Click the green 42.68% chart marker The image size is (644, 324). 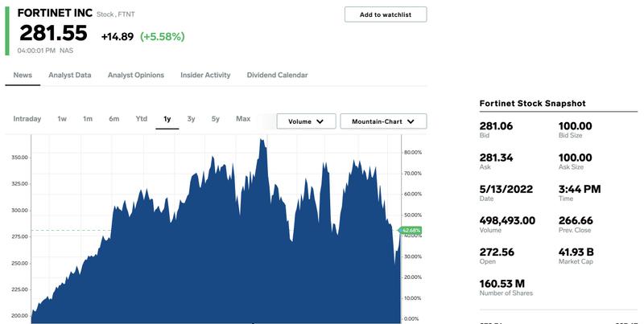(411, 231)
